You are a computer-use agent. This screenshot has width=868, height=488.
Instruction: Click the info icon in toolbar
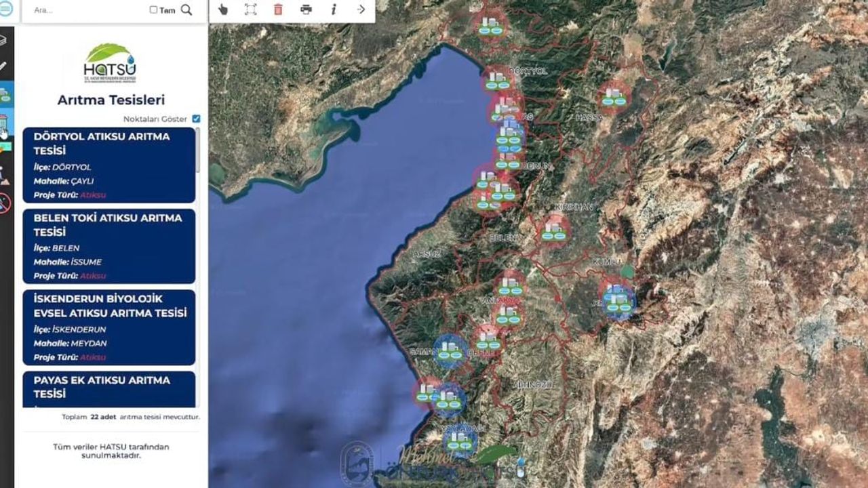[334, 9]
